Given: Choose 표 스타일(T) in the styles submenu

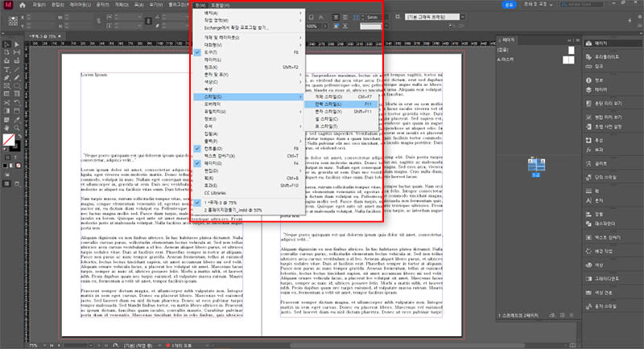Looking at the screenshot, I should [x=341, y=126].
